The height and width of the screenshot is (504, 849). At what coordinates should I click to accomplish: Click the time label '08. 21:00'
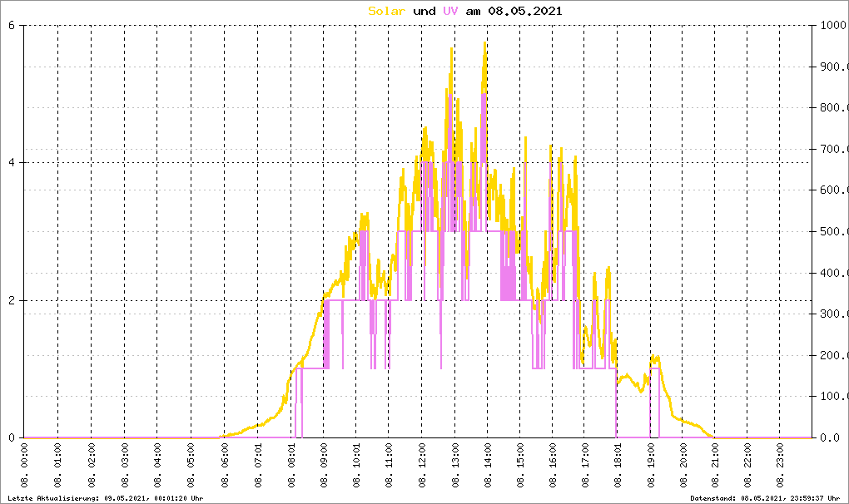(715, 465)
